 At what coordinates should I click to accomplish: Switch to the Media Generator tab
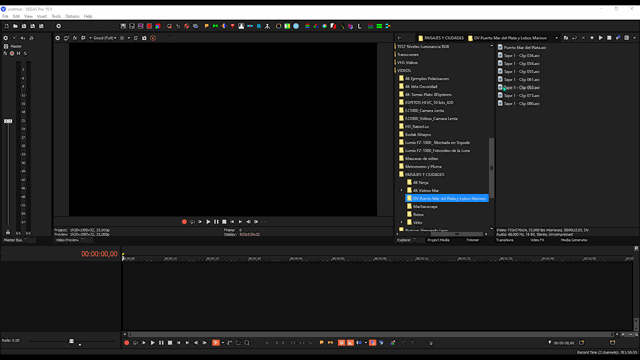[x=574, y=240]
